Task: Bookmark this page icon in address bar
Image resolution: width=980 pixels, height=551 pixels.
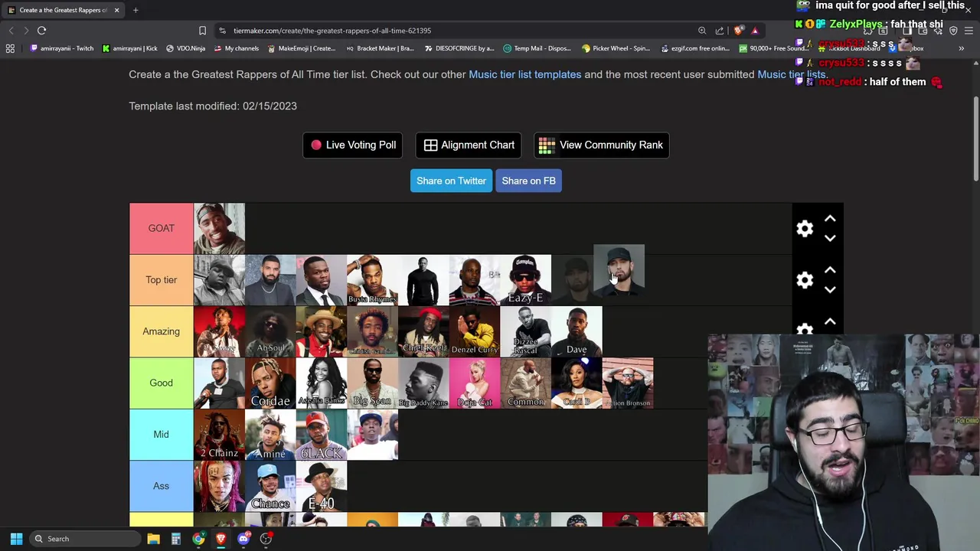Action: point(202,31)
